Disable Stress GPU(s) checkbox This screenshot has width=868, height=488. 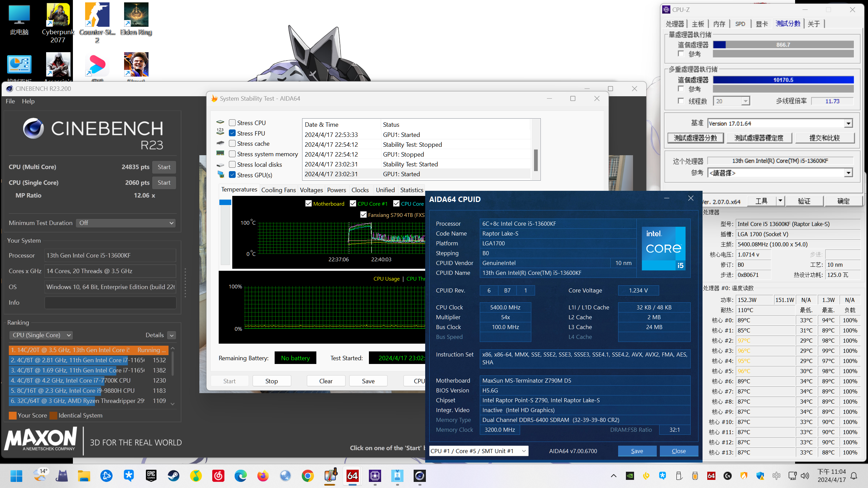pos(232,175)
